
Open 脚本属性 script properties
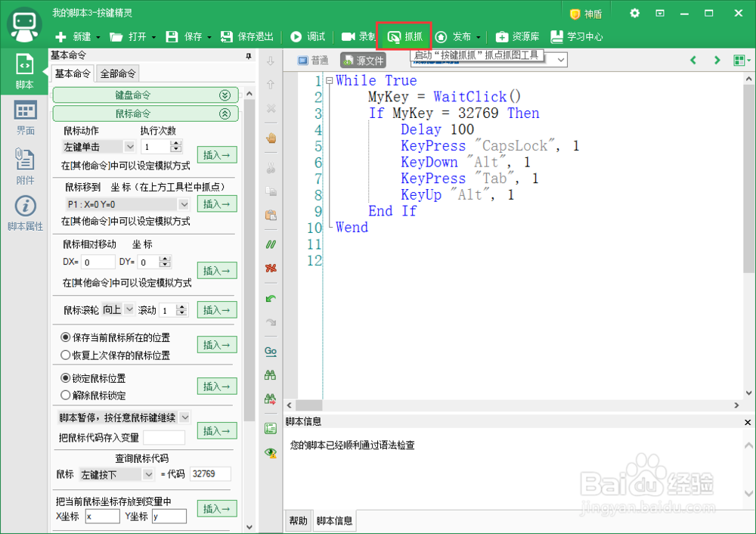(x=25, y=213)
